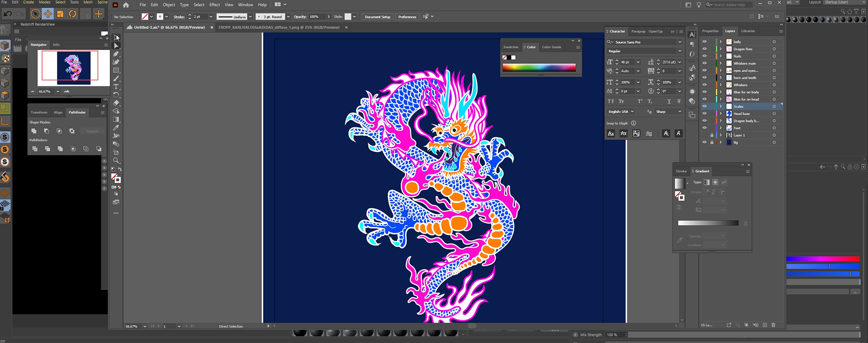
Task: Click Unite shape mode in Pathfinder
Action: (34, 131)
